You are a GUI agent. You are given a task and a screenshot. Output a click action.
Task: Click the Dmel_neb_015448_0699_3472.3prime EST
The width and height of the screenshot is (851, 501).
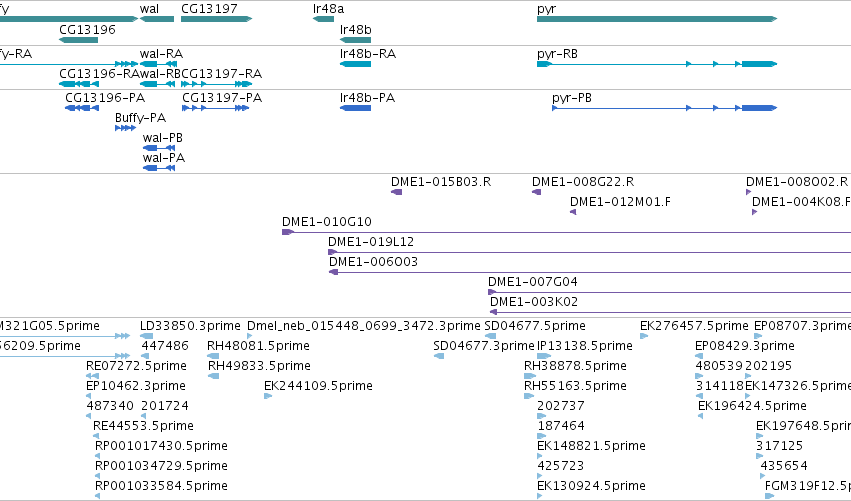click(x=250, y=336)
